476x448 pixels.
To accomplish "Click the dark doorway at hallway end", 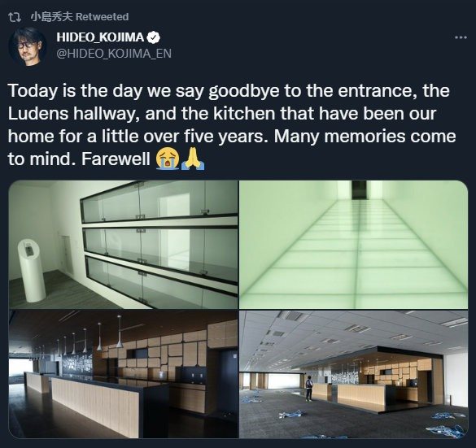I will 360,190.
